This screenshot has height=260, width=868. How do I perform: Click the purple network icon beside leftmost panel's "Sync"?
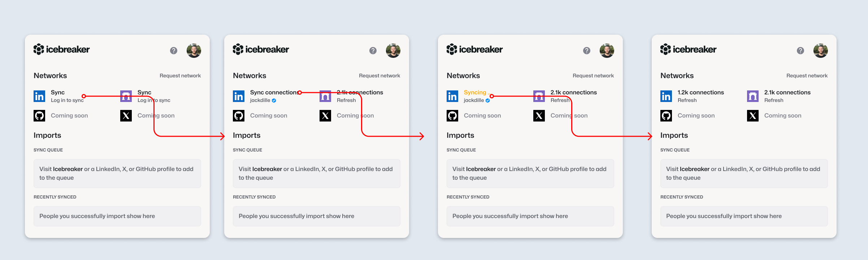click(x=126, y=96)
